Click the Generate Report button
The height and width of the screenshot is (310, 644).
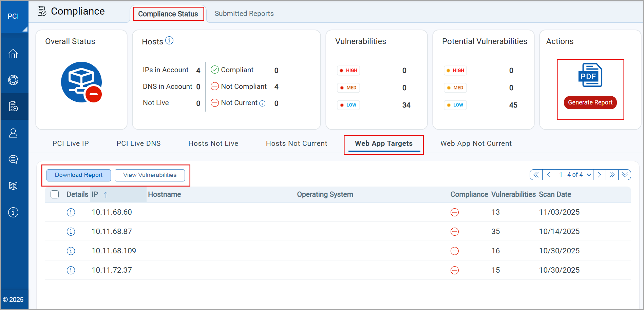click(x=590, y=102)
